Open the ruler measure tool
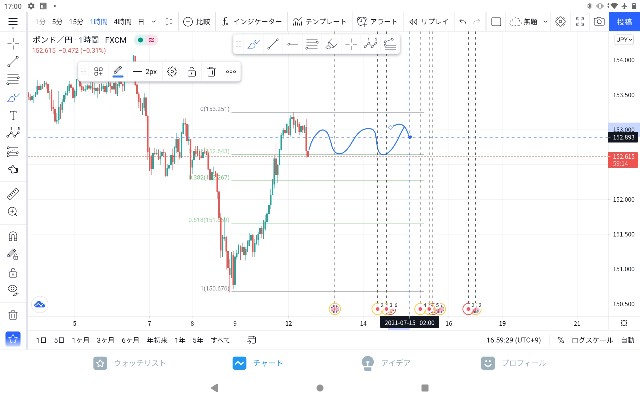Viewport: 640px width, 400px height. 13,194
